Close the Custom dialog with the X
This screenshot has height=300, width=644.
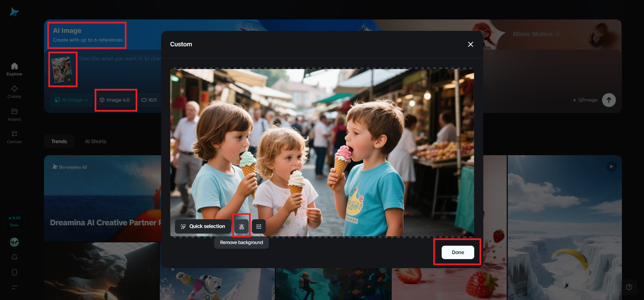[x=470, y=44]
